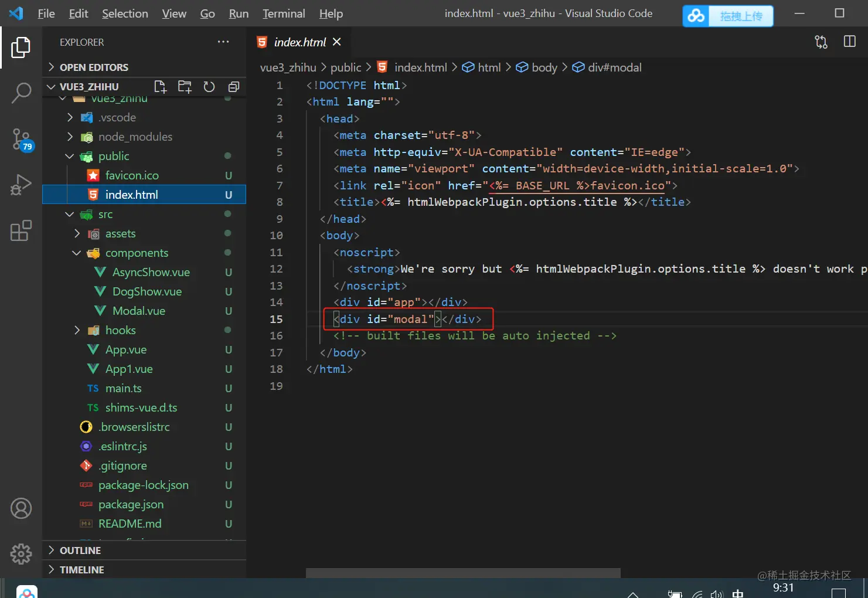Click the taskbar volume icon
Screen dimensions: 868x598
point(716,594)
